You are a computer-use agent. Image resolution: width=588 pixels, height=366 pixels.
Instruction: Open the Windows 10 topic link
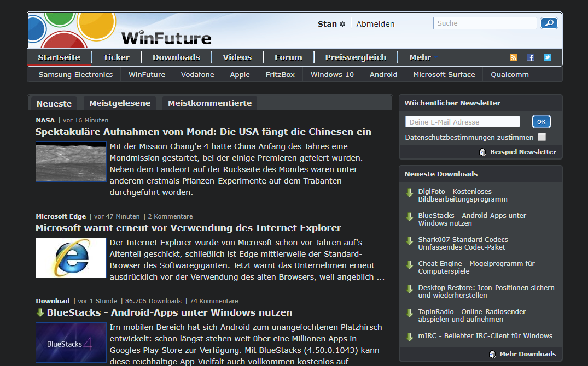pos(332,74)
